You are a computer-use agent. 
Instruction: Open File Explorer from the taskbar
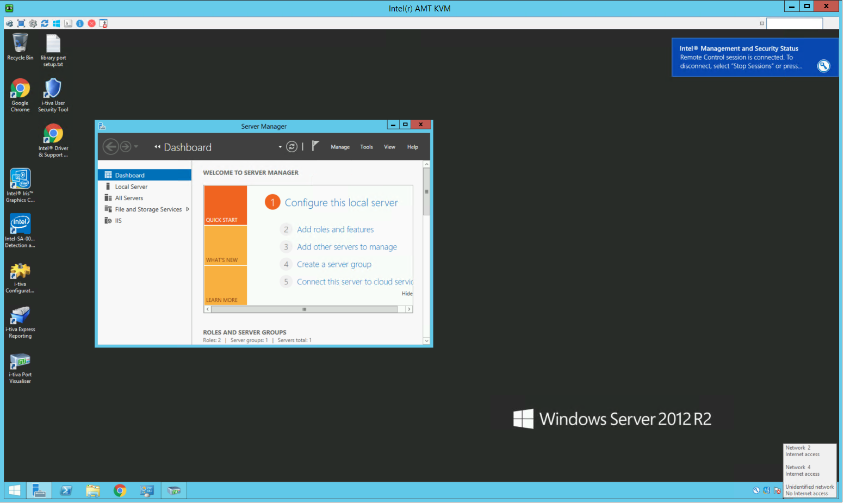click(93, 491)
